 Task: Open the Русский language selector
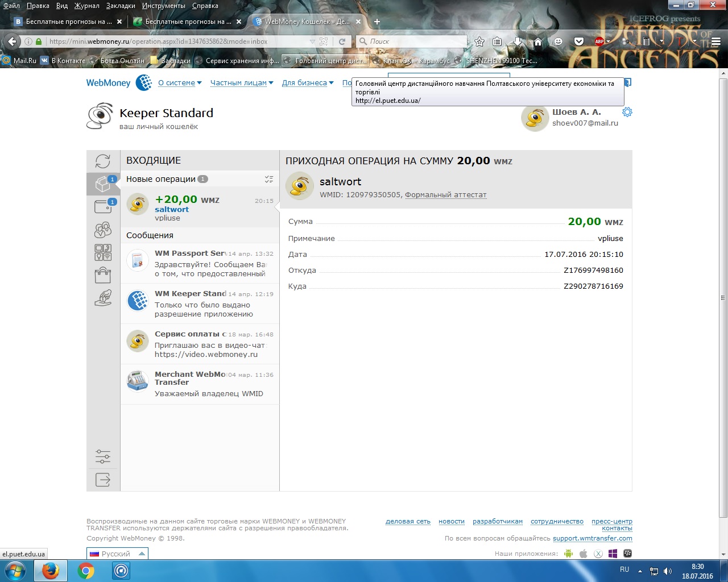118,554
